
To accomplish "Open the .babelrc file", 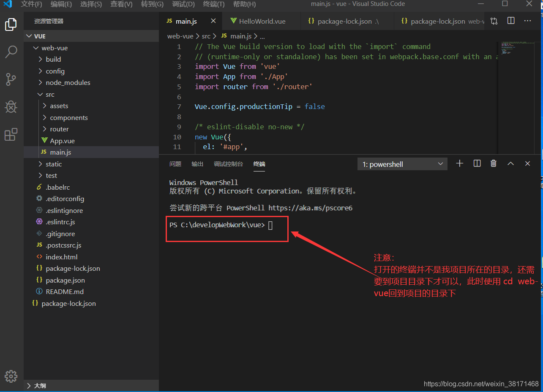I will coord(91,187).
